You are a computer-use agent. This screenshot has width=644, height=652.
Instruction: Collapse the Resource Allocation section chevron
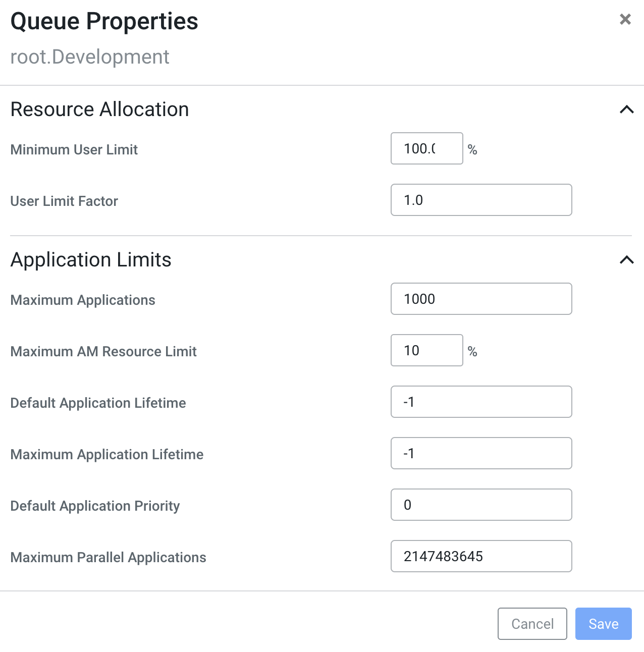tap(626, 110)
